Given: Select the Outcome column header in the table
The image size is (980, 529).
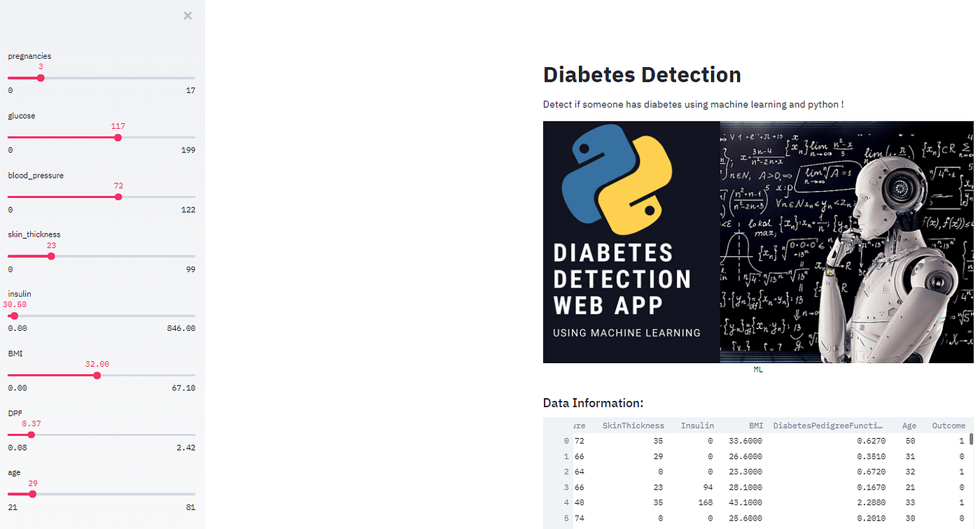Looking at the screenshot, I should [x=948, y=425].
